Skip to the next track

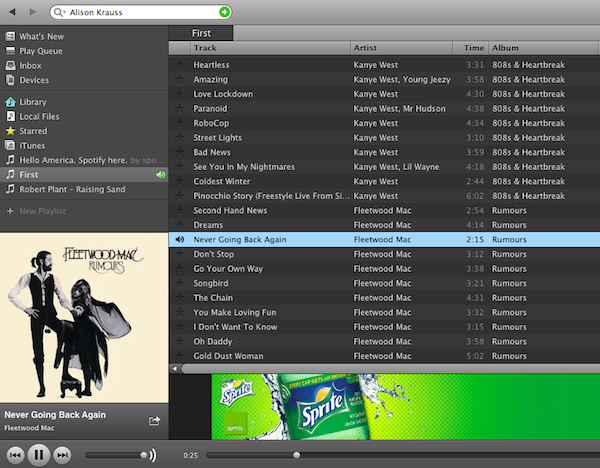62,455
